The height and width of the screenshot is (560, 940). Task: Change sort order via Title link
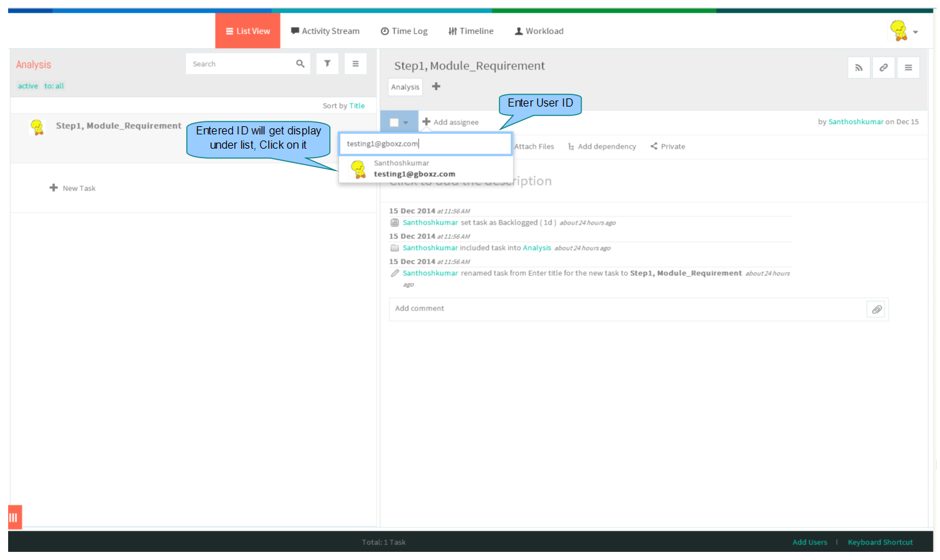click(357, 106)
